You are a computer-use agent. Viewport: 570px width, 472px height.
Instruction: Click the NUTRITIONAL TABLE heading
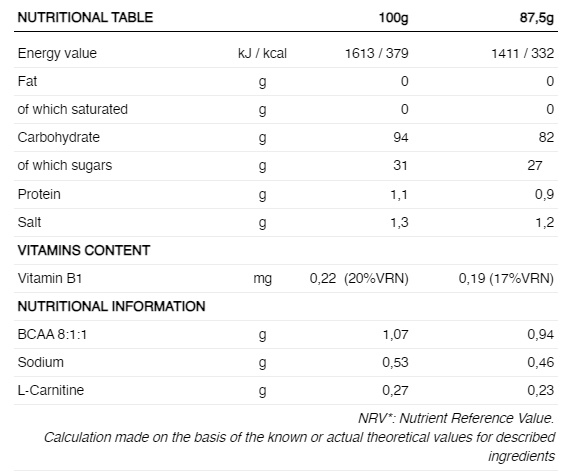[x=85, y=17]
